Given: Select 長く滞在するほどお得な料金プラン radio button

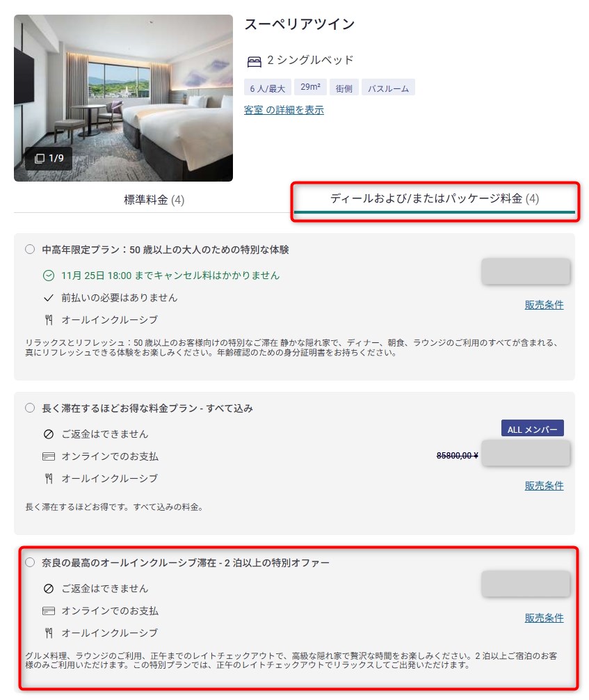Looking at the screenshot, I should pos(30,408).
